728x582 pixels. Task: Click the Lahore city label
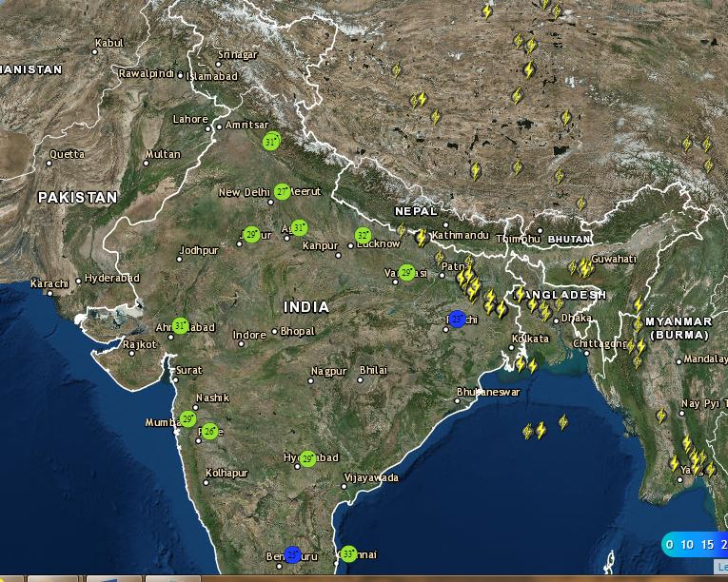[x=190, y=119]
